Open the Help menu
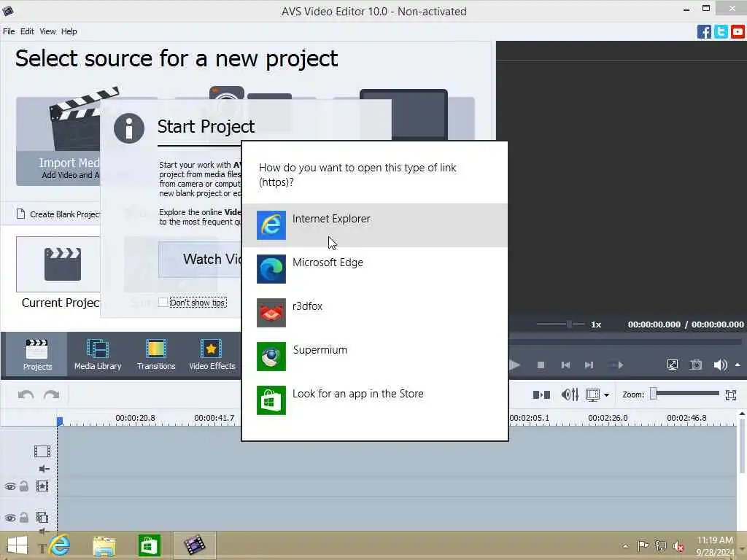The height and width of the screenshot is (560, 747). [x=69, y=31]
